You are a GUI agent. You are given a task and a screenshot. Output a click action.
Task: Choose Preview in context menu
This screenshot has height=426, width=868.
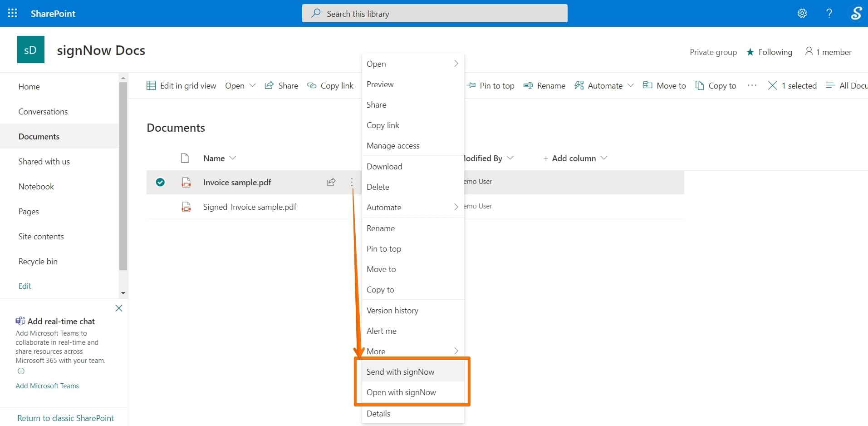tap(413, 84)
